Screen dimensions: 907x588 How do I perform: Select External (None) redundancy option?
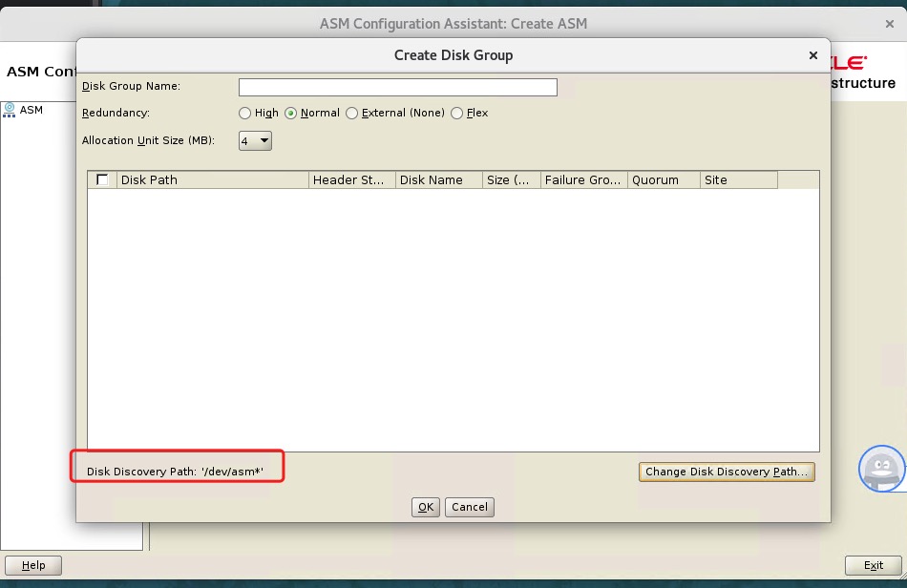coord(351,114)
